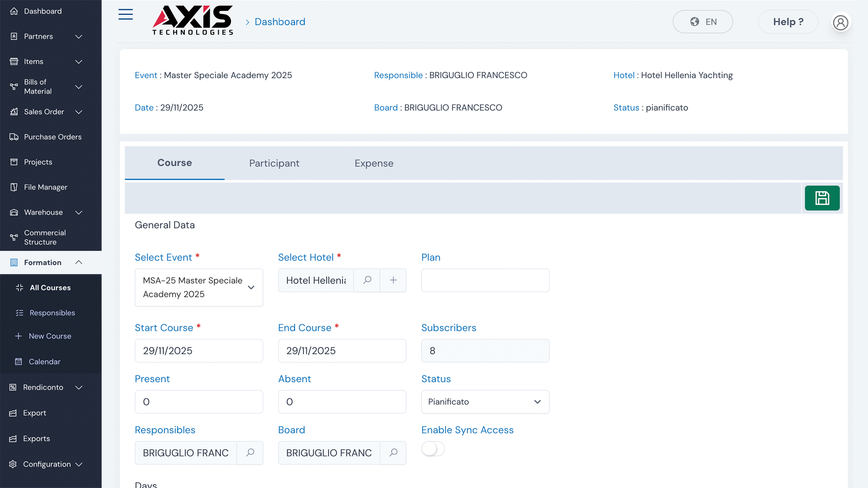Open the Status Pianificato dropdown
Viewport: 868px width, 488px height.
(485, 402)
